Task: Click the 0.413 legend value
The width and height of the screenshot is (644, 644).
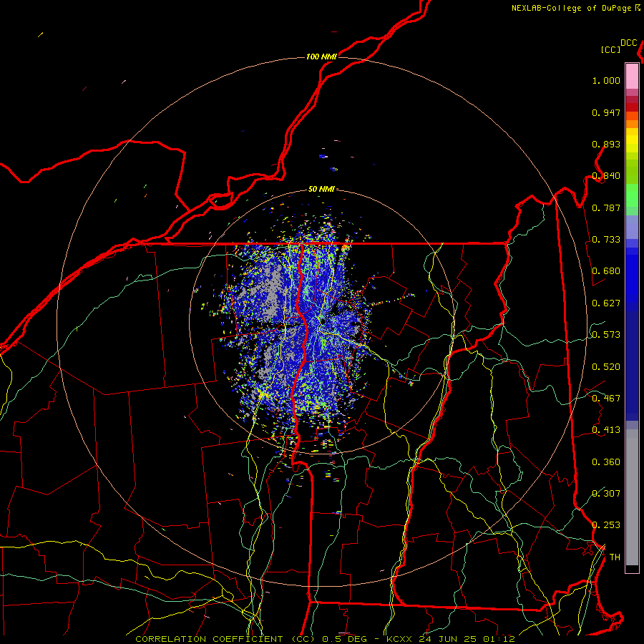Action: coord(606,430)
